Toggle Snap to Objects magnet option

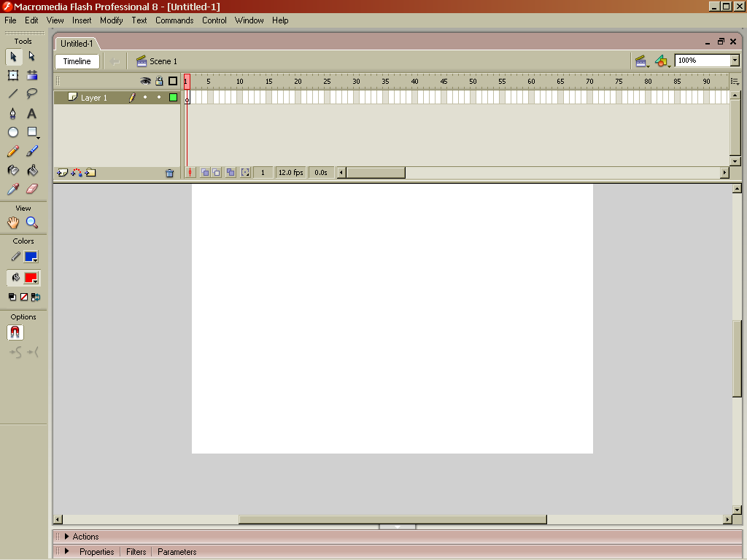(15, 332)
